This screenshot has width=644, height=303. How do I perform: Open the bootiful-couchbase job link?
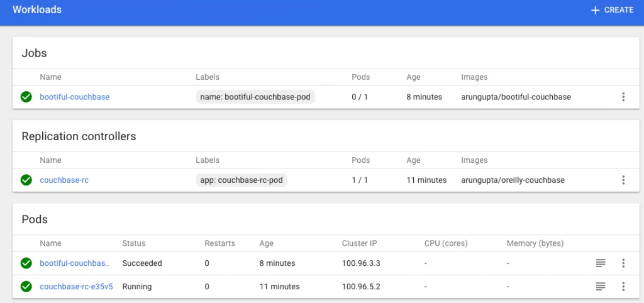(x=75, y=97)
